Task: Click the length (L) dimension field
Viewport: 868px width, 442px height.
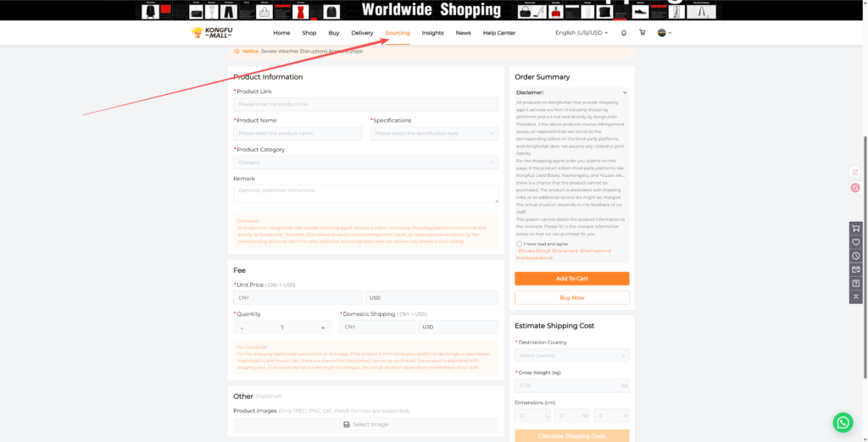Action: (532, 416)
